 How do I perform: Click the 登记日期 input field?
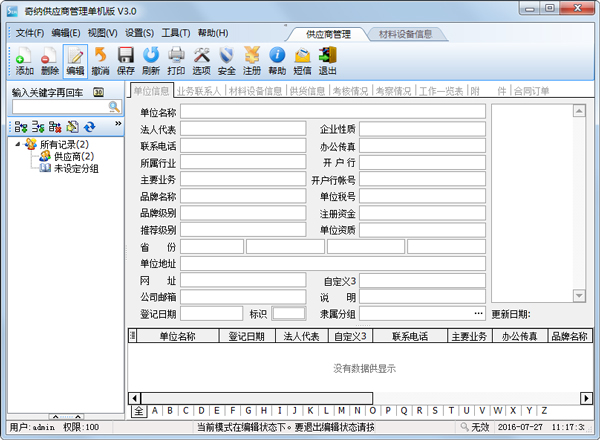[x=212, y=314]
